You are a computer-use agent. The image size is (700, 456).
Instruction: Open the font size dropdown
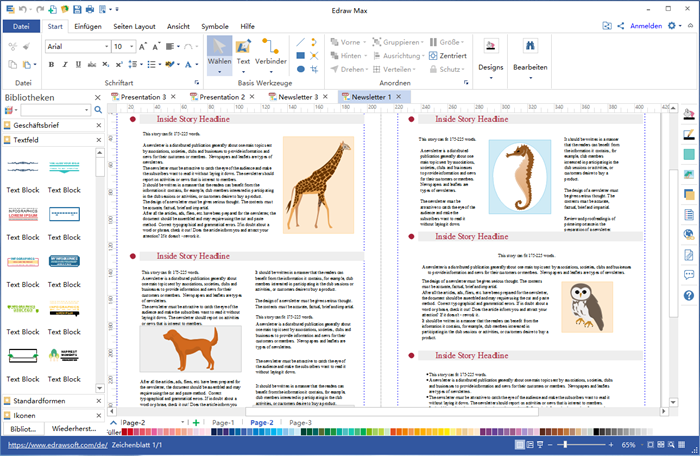pyautogui.click(x=132, y=47)
